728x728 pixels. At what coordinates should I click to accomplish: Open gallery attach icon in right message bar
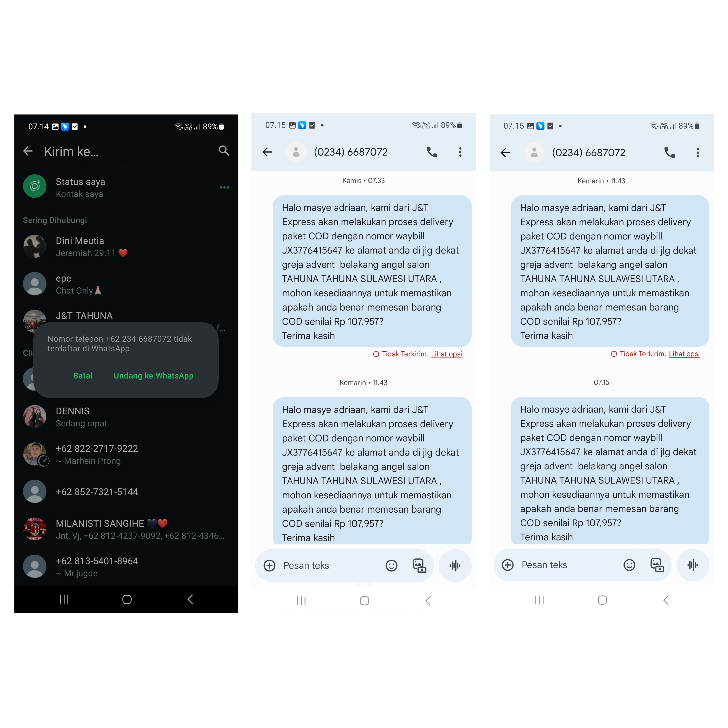pos(657,565)
